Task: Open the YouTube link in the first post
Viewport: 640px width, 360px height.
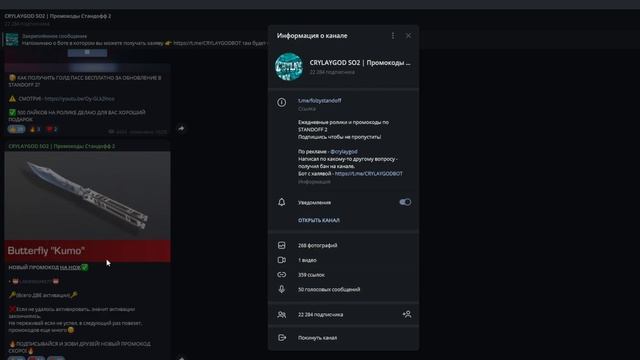Action: 80,99
